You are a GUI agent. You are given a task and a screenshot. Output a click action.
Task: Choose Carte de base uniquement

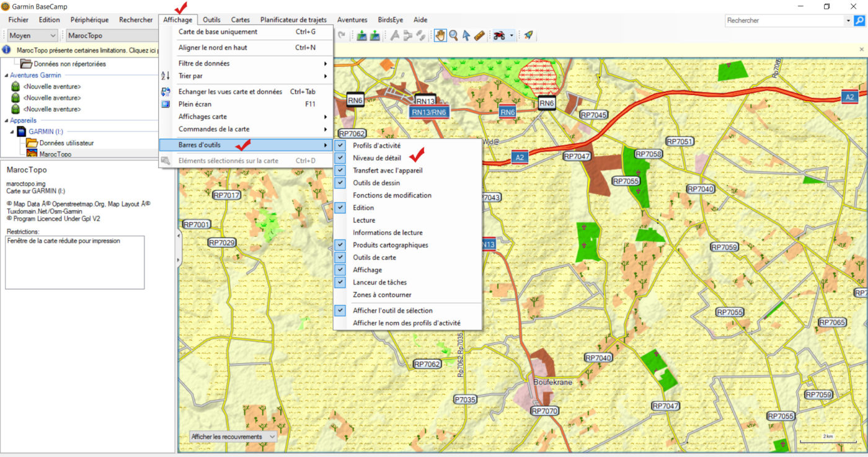coord(246,32)
